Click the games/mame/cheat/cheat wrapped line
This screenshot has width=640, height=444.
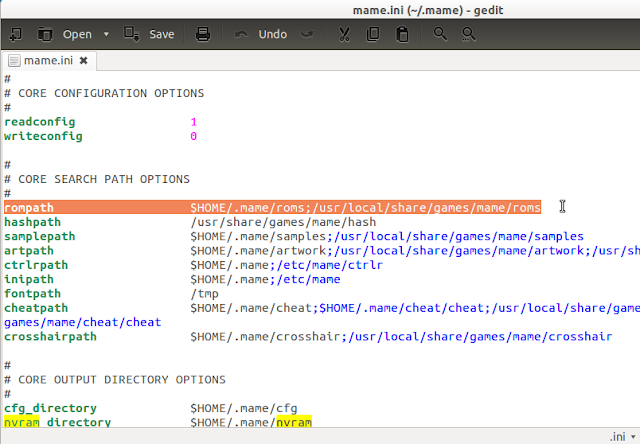82,322
